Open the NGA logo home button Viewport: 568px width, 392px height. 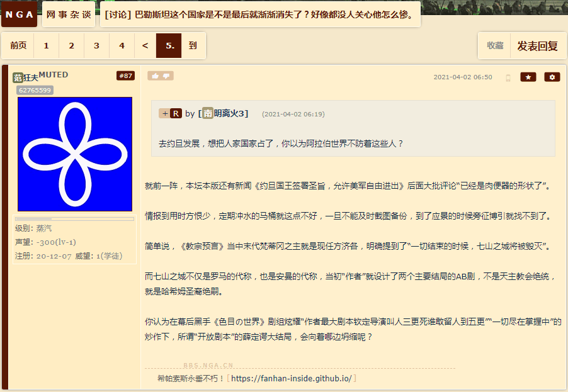coord(19,14)
